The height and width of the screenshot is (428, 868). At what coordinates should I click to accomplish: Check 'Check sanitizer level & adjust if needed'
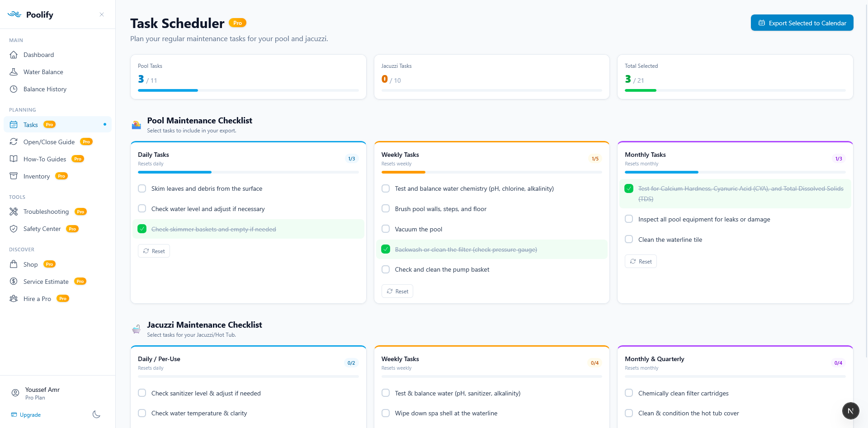pos(142,393)
